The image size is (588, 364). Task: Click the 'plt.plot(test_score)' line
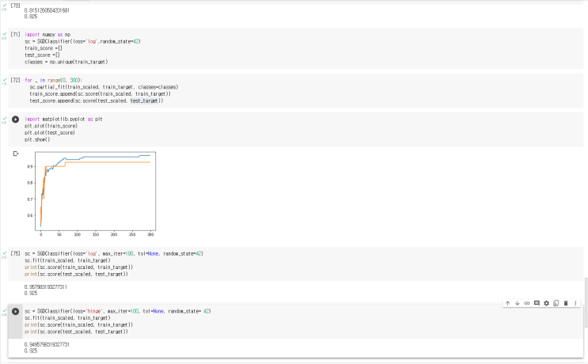pyautogui.click(x=50, y=133)
